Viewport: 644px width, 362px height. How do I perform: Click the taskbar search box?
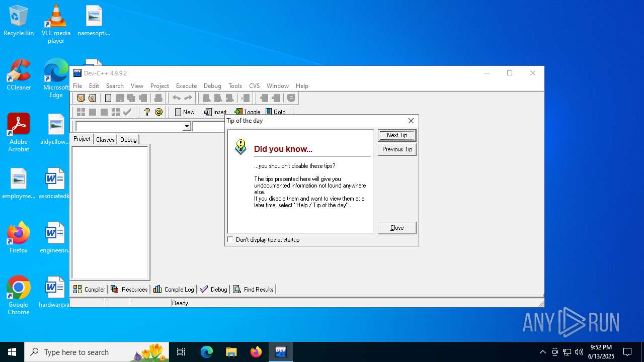[96, 352]
